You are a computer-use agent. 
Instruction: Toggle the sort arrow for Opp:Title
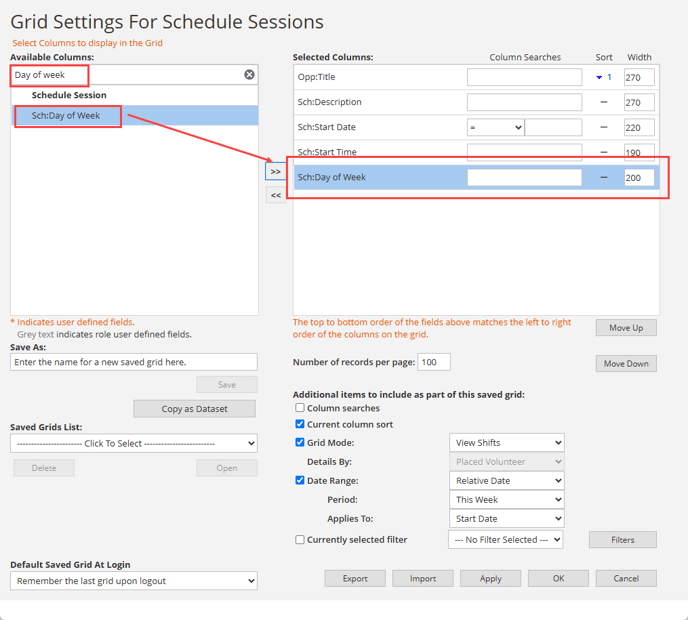603,77
